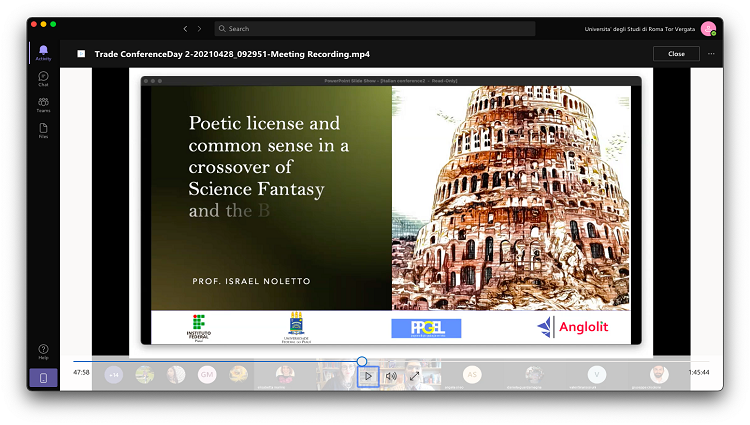Click the AS participant avatar
This screenshot has width=750, height=425.
coord(472,375)
